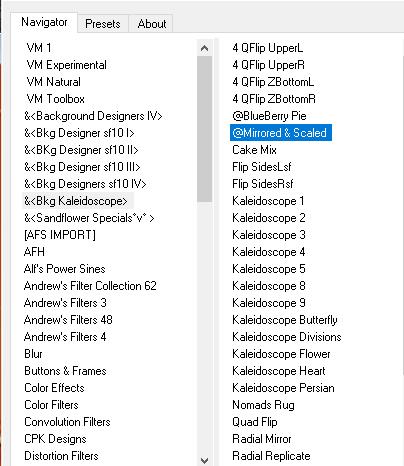Open the About tab

coord(152,24)
